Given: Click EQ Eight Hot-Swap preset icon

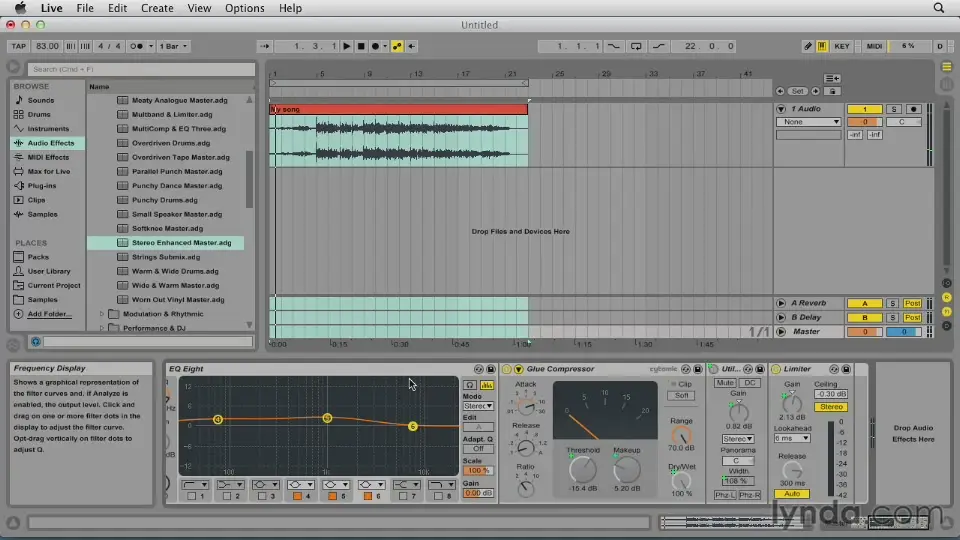Looking at the screenshot, I should tap(479, 369).
